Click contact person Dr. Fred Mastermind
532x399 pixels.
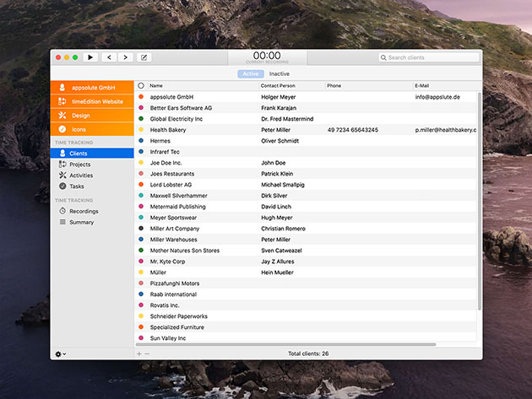(287, 119)
